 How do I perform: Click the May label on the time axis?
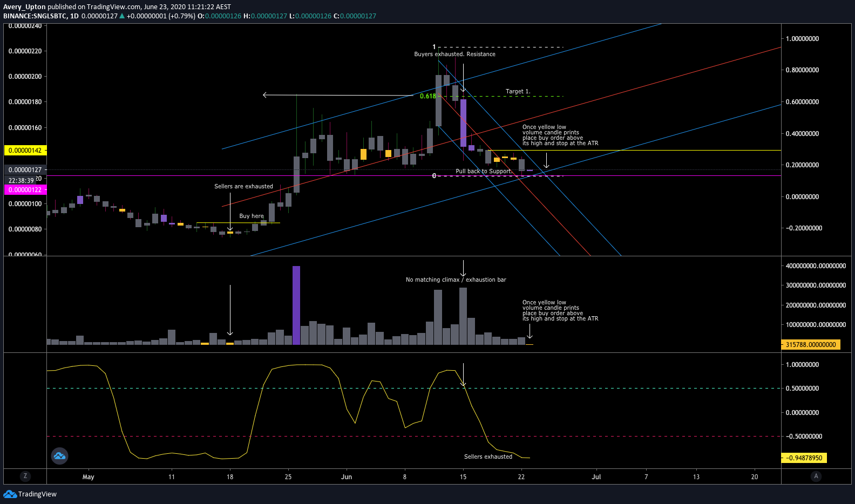[89, 477]
